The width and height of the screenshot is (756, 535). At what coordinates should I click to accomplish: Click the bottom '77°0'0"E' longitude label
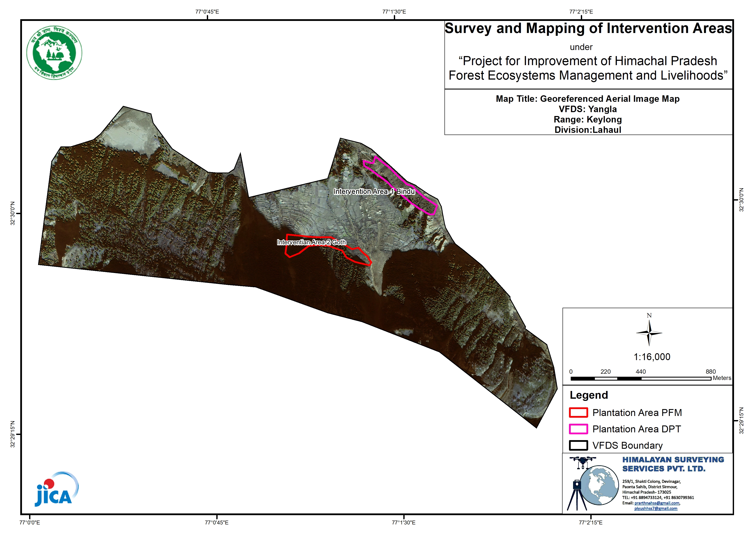(30, 522)
